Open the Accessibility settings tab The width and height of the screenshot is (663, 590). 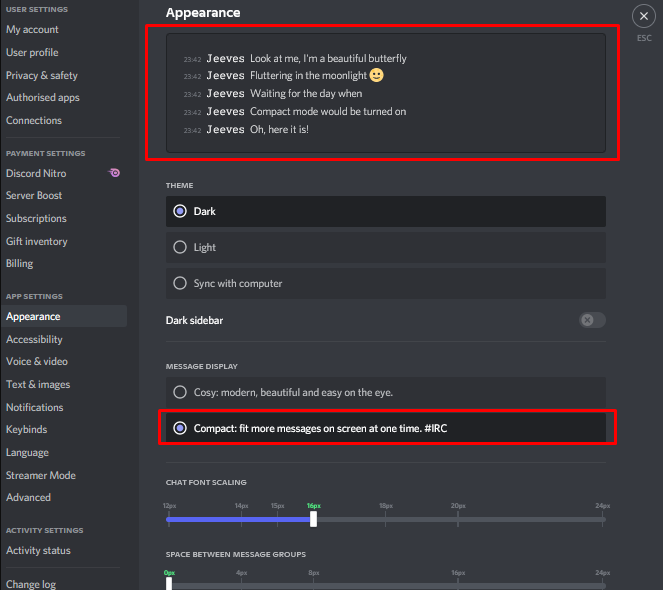point(34,339)
